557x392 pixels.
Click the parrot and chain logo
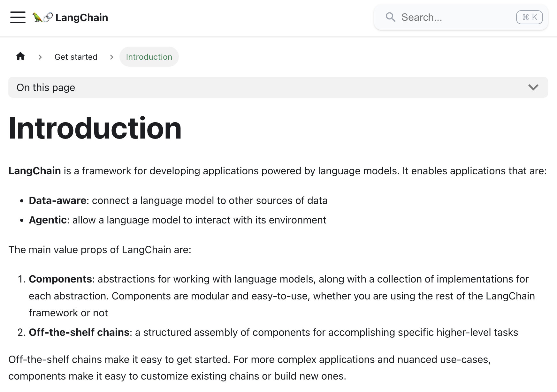(42, 17)
